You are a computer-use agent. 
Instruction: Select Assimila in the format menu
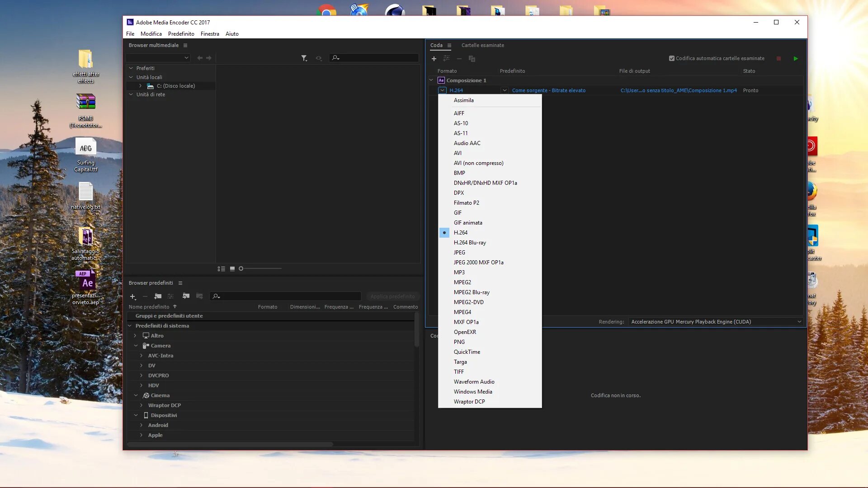click(490, 100)
